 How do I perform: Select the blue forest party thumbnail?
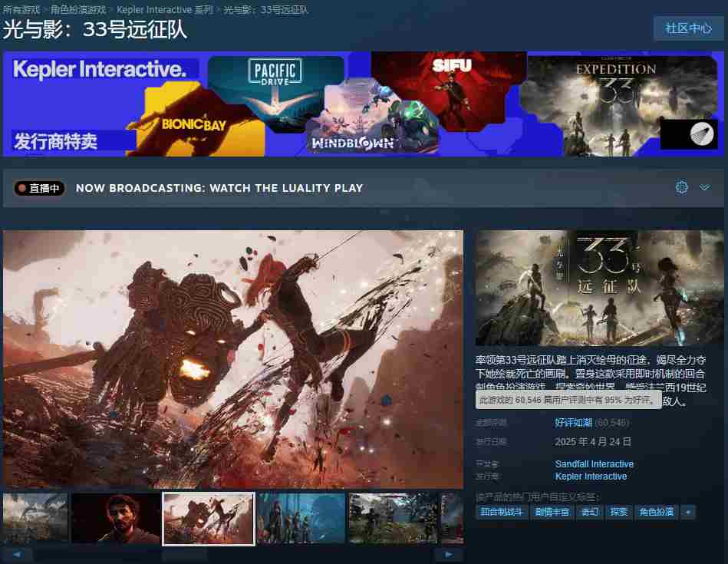301,517
